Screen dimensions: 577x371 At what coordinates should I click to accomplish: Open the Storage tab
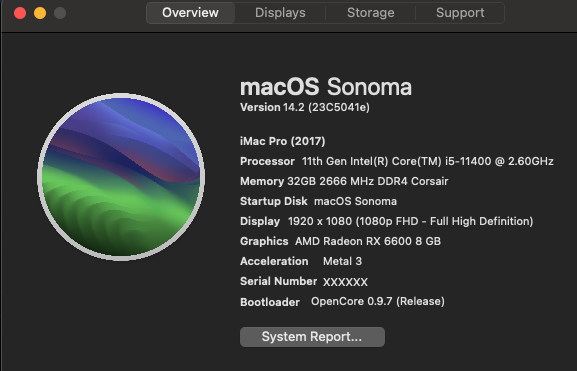(x=371, y=13)
